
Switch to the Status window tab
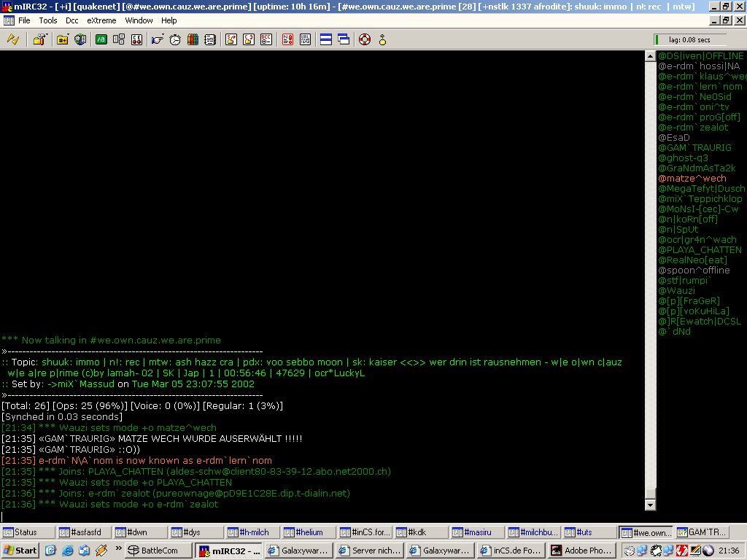[x=26, y=532]
